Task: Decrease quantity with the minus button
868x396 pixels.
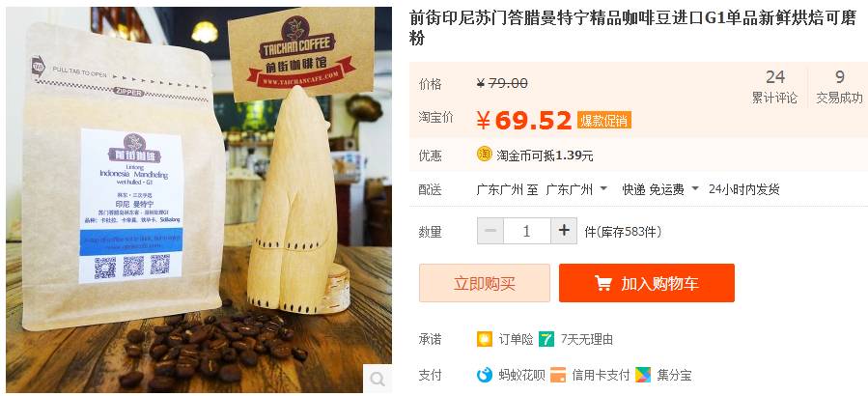Action: point(490,231)
